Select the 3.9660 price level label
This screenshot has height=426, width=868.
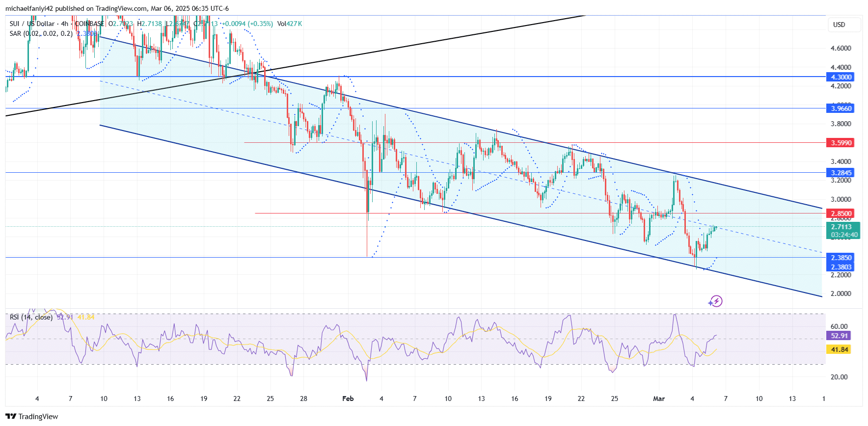[x=841, y=108]
